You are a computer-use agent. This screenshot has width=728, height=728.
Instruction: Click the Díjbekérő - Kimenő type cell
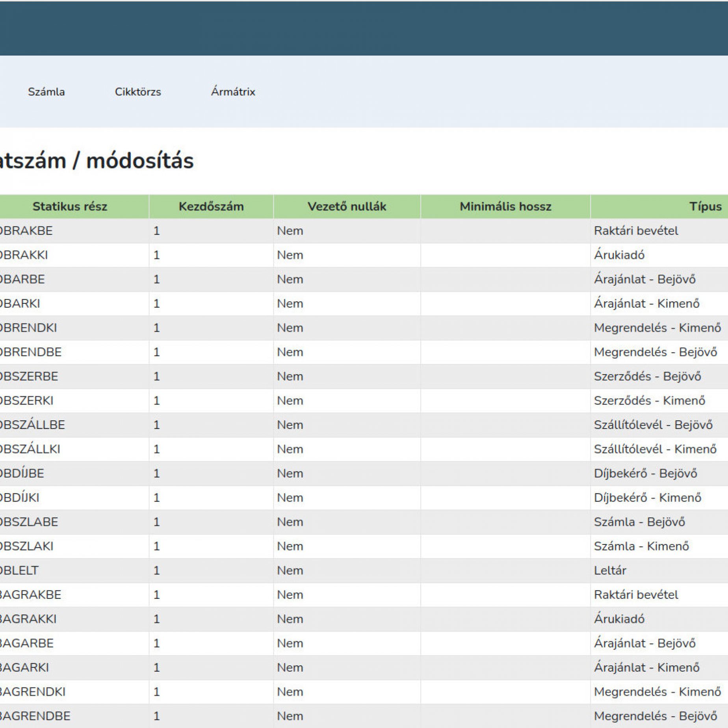click(647, 498)
